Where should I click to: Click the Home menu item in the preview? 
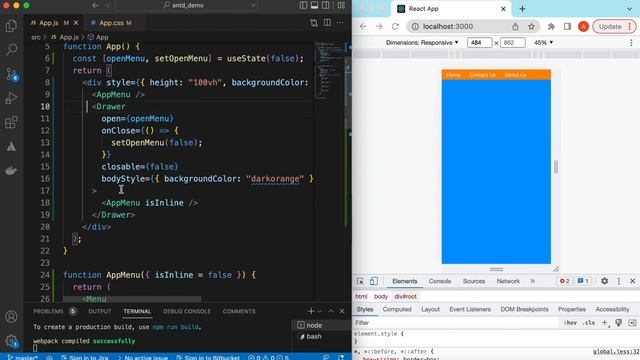(453, 75)
